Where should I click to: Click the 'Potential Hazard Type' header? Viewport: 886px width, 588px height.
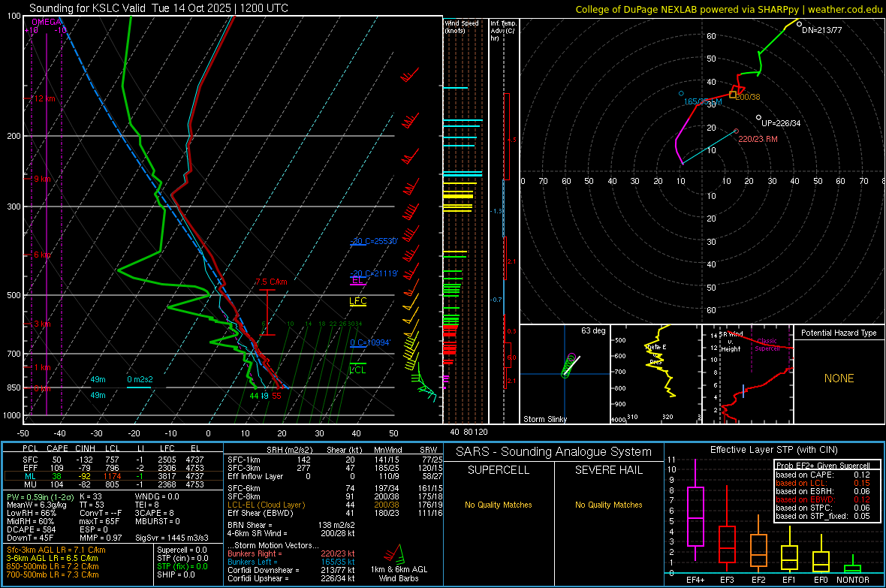point(839,333)
